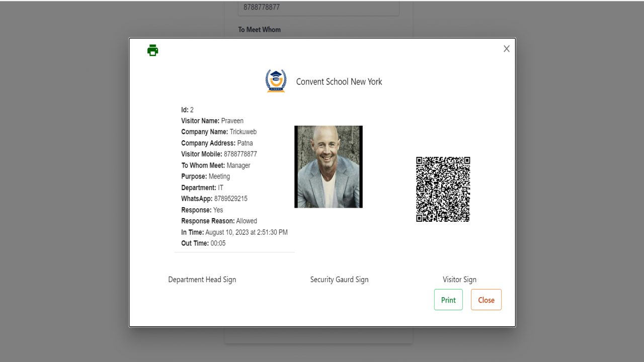
Task: Click the Visitor Sign label
Action: (x=459, y=280)
